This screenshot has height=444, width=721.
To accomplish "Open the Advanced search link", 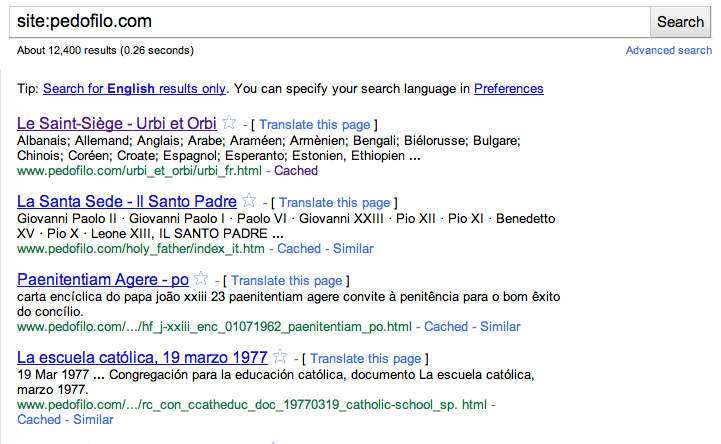I will pyautogui.click(x=668, y=50).
